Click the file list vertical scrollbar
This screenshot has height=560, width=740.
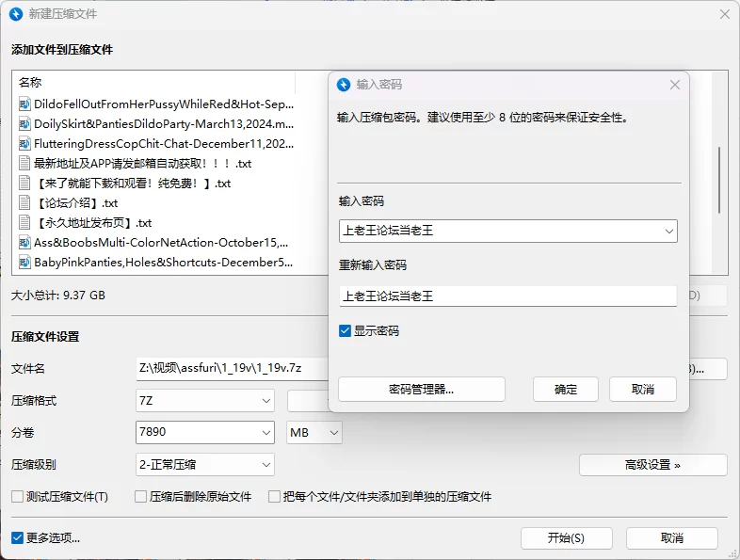720,179
